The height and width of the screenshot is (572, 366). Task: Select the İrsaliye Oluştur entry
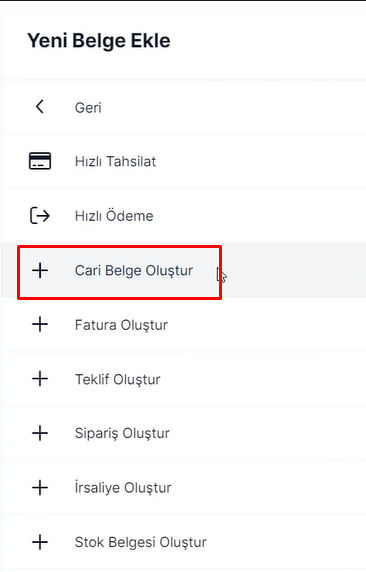[123, 487]
